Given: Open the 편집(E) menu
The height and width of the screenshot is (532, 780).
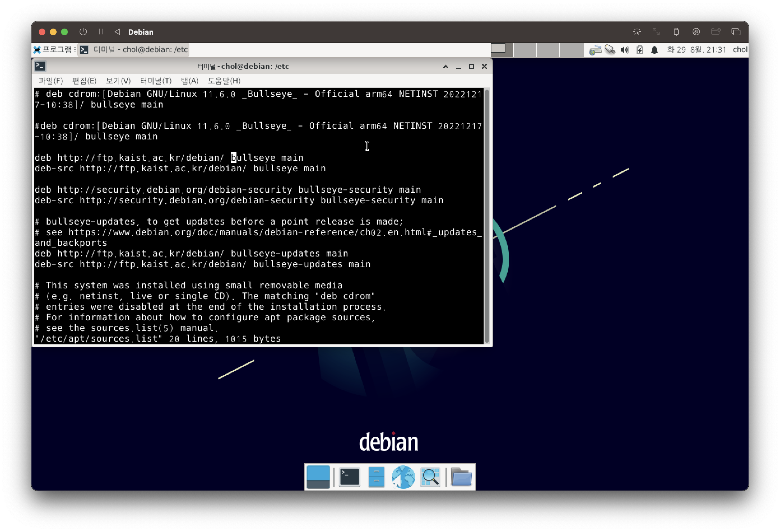Looking at the screenshot, I should pos(84,81).
